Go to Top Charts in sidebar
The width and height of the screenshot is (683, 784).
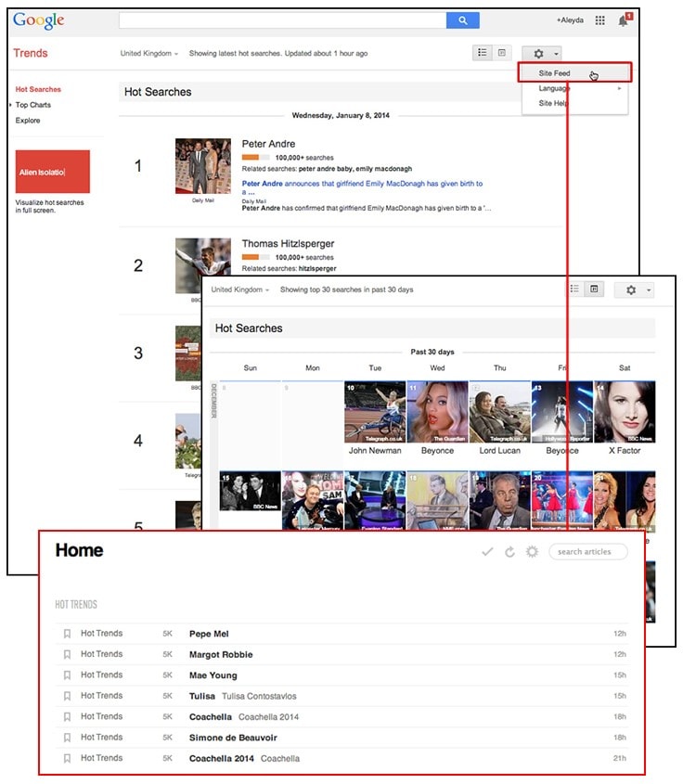[33, 105]
